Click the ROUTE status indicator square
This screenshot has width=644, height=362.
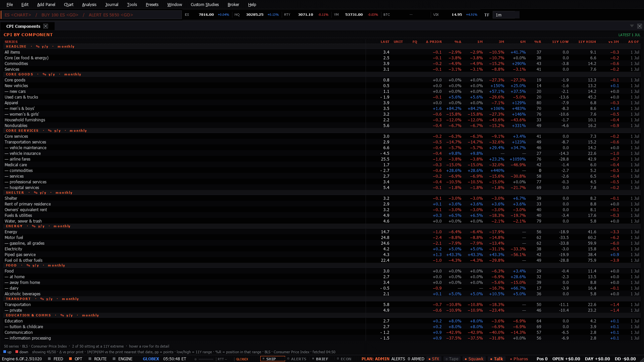click(x=90, y=359)
